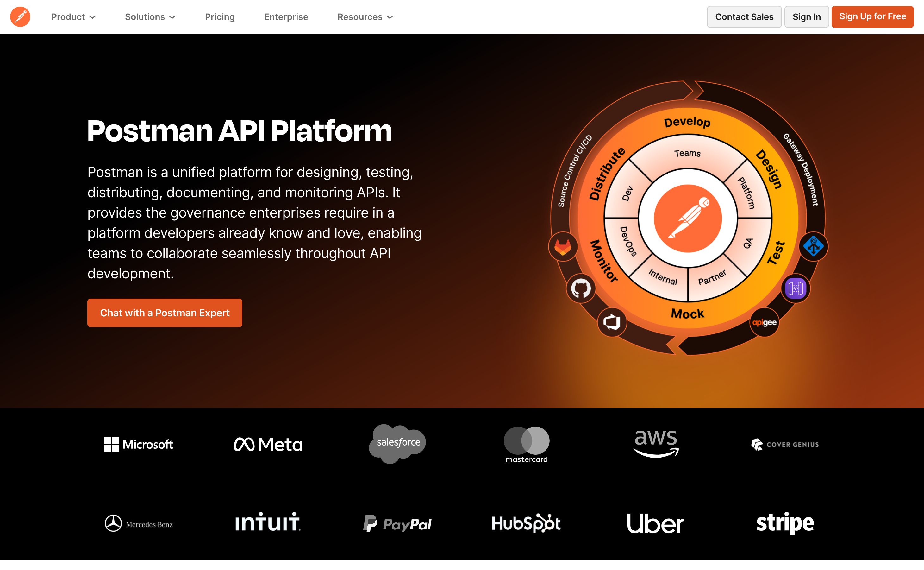Click the Teams segment of the wheel
This screenshot has height=570, width=924.
(x=688, y=153)
